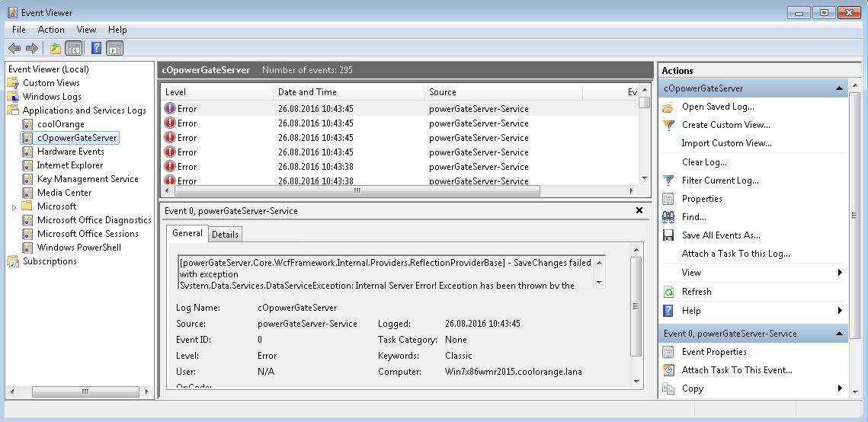Collapse the Event 0 actions section
This screenshot has width=868, height=422.
[839, 334]
